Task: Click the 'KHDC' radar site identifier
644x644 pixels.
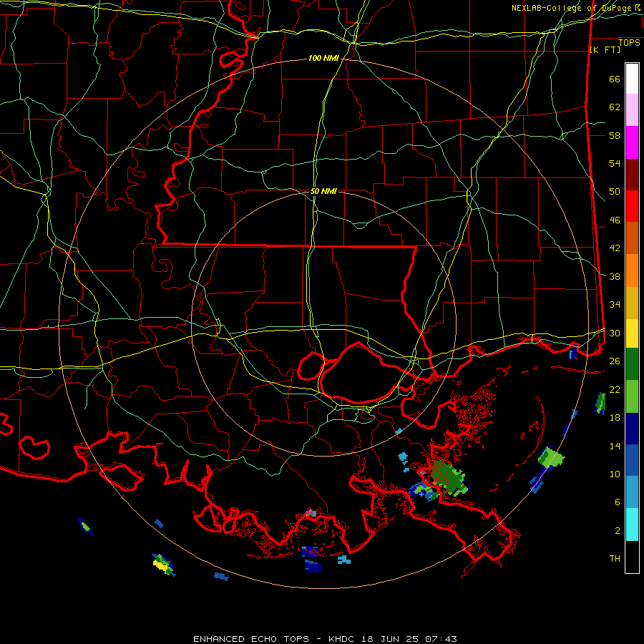Action: (x=343, y=639)
